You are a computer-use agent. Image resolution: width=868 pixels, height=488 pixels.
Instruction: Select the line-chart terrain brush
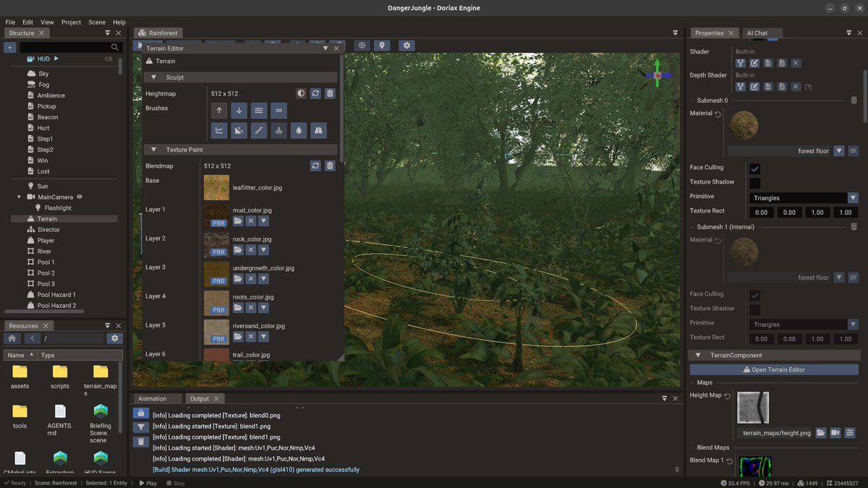(x=219, y=131)
